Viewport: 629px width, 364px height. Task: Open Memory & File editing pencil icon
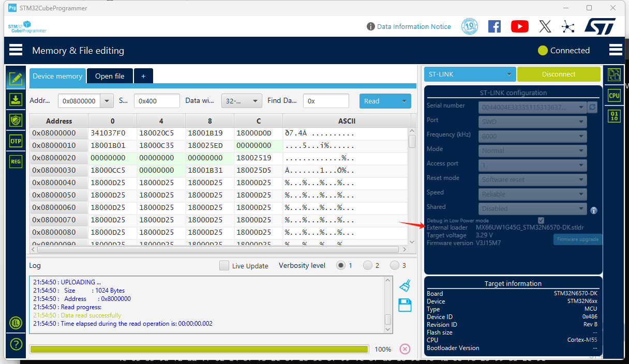[x=16, y=79]
